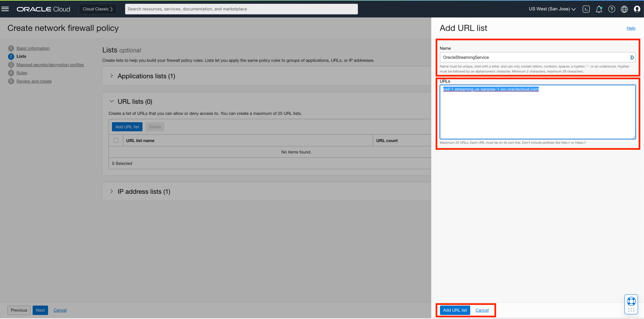Screen dimensions: 644x319
Task: Open the support life-ring assistant icon
Action: coord(631,301)
